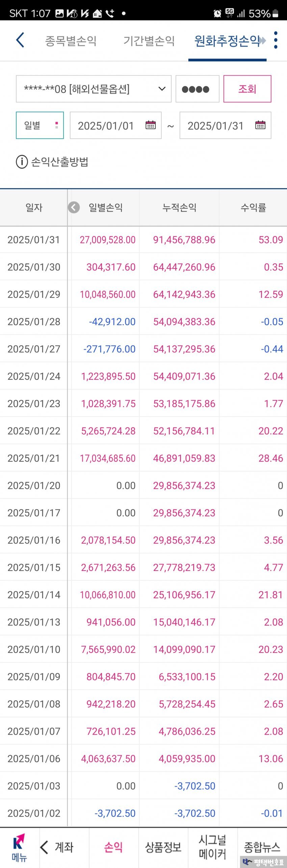This screenshot has width=287, height=868.
Task: Open the end date calendar icon
Action: pos(260,125)
